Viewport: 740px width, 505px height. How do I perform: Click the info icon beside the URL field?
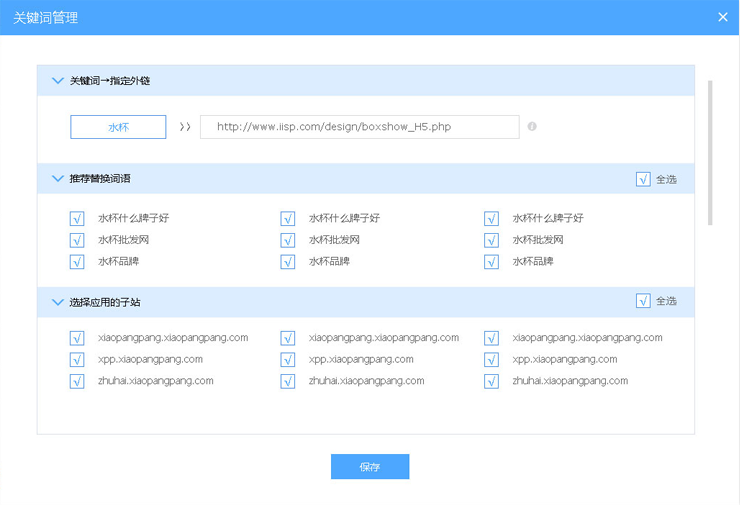point(532,127)
